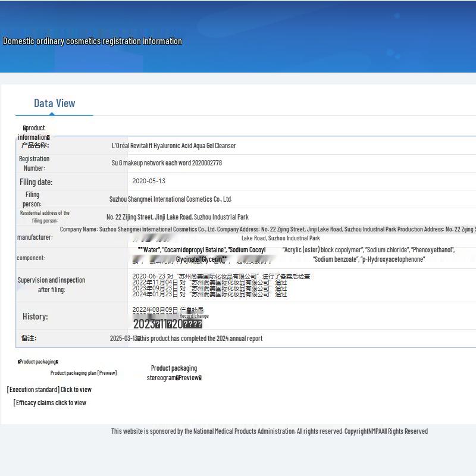
Task: Open the Product packaging plan preview
Action: (x=83, y=373)
